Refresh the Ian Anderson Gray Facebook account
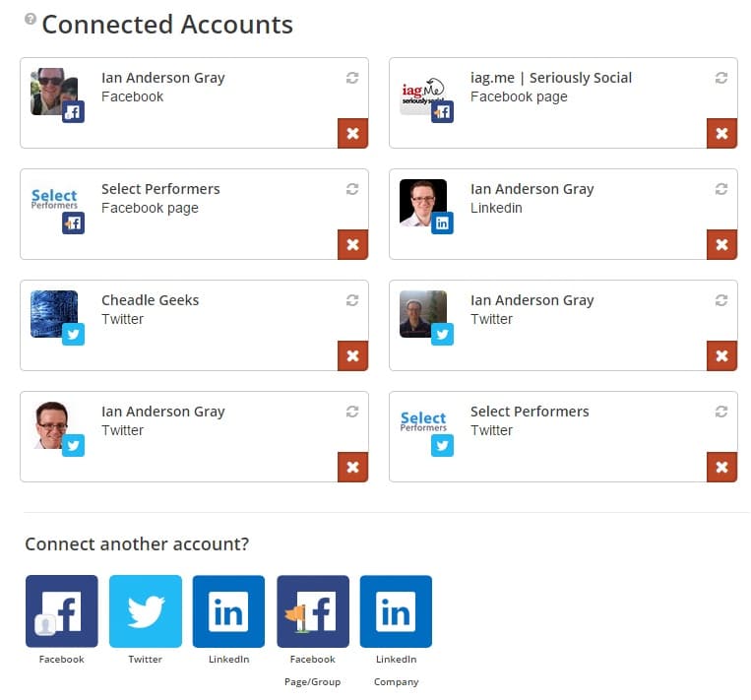 pos(352,78)
